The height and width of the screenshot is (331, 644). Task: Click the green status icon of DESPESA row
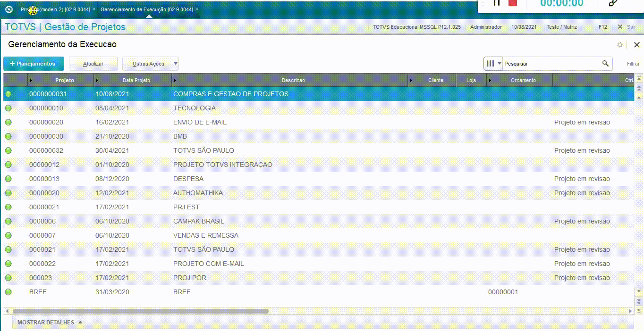[x=8, y=179]
